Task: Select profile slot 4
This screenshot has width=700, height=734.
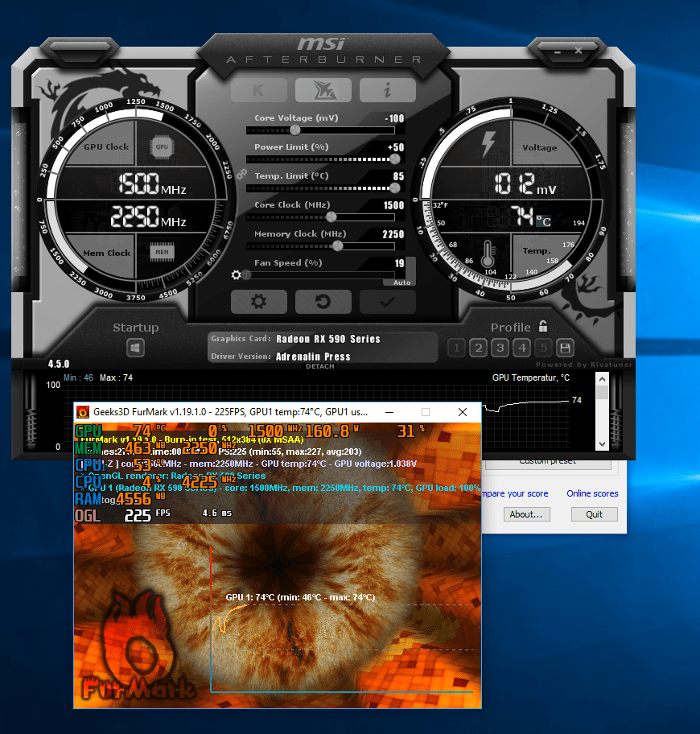Action: pos(522,348)
